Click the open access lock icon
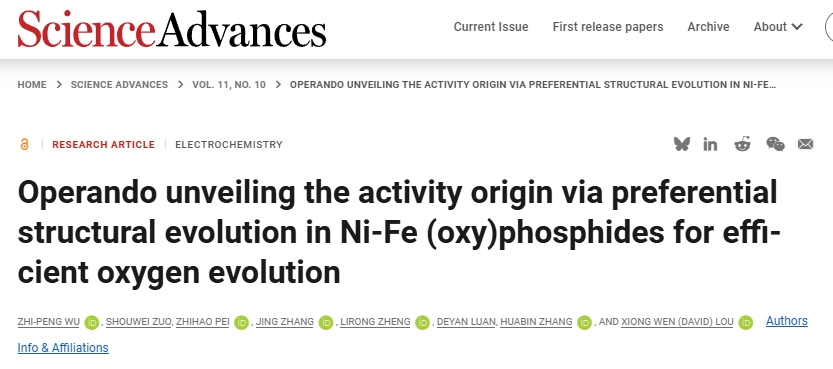This screenshot has height=369, width=833. coord(24,144)
